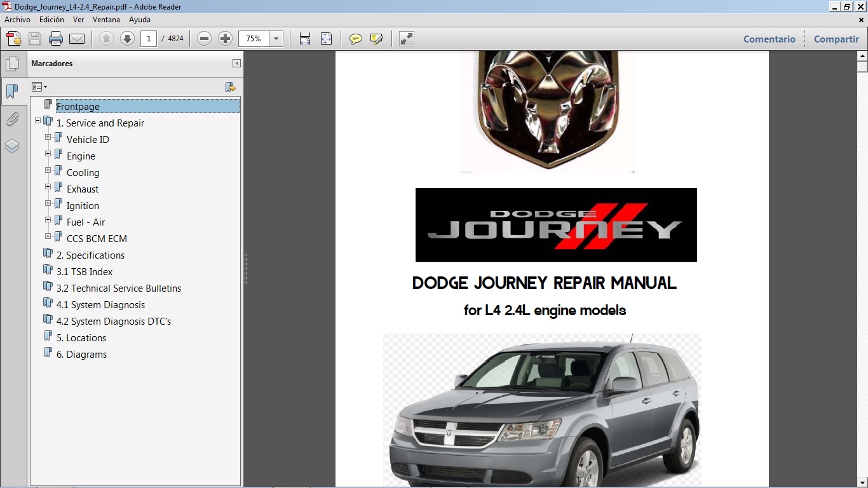
Task: Print the file using the printer icon
Action: click(x=56, y=39)
